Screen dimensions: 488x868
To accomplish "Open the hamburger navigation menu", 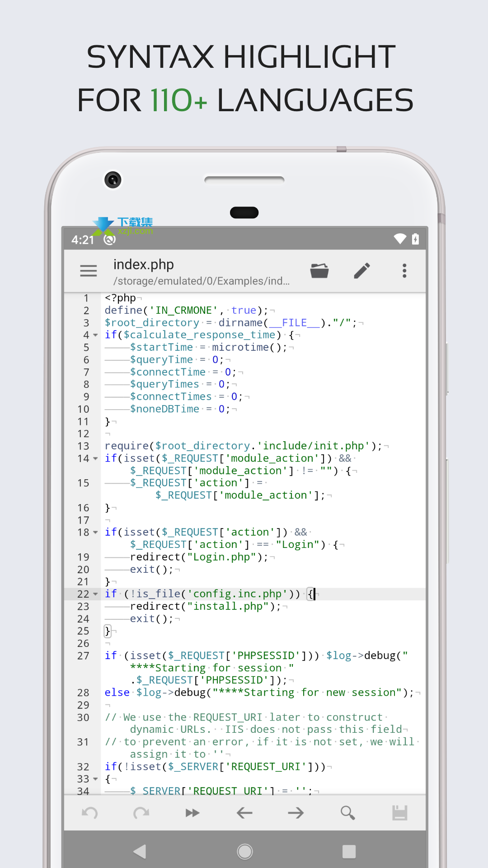I will click(89, 271).
